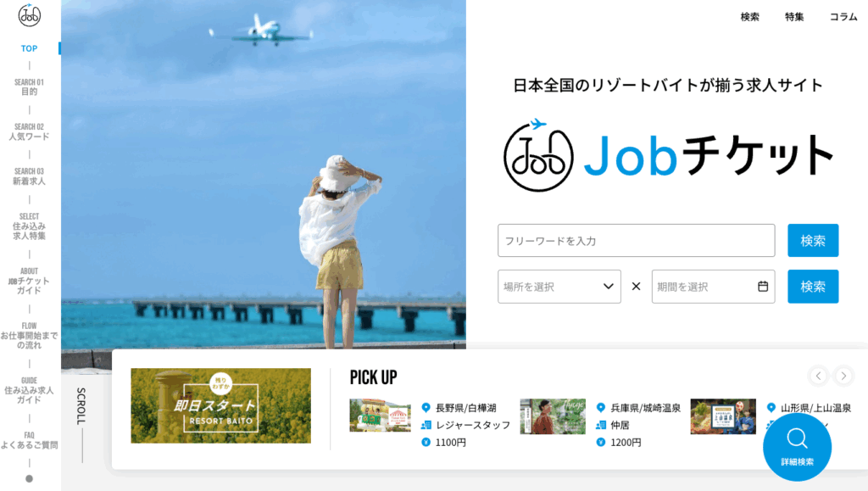
Task: Open the 兵庫県/城崎温泉 job thumbnail
Action: point(553,416)
